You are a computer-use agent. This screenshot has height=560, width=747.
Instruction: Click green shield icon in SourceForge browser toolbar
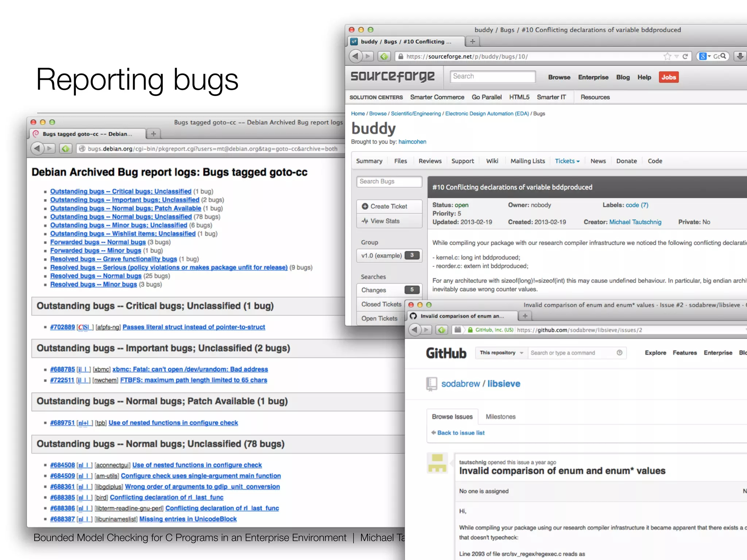383,56
